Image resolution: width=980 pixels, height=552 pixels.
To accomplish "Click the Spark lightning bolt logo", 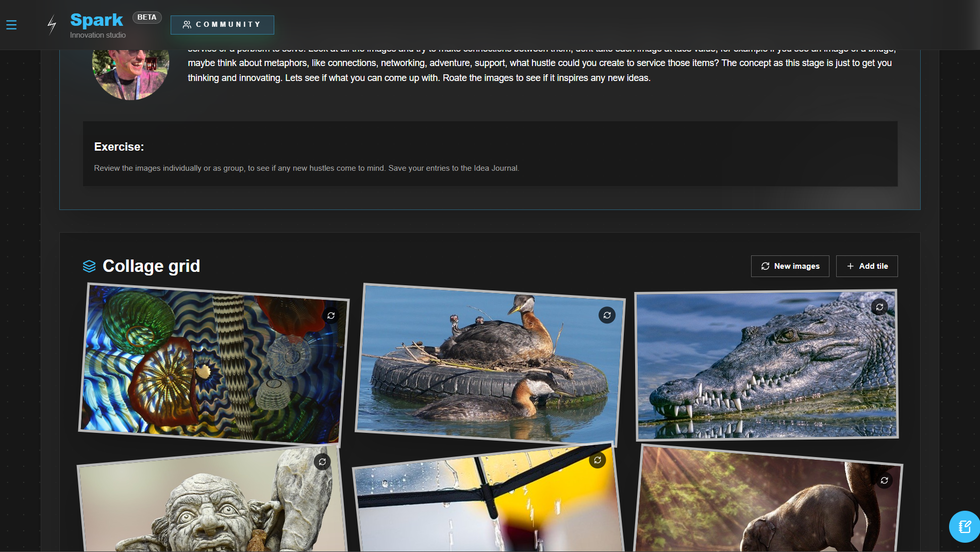I will tap(52, 24).
